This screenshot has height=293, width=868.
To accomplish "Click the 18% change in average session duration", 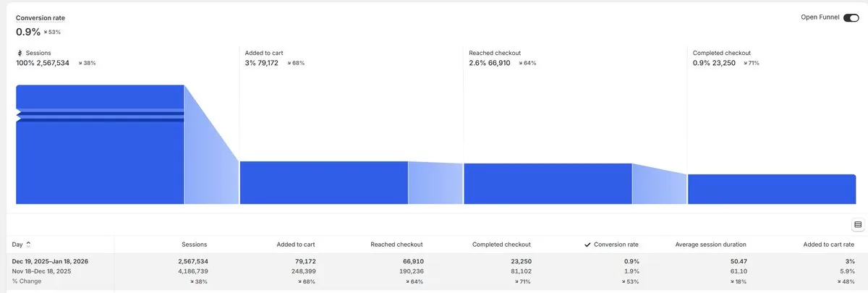I will pyautogui.click(x=738, y=281).
